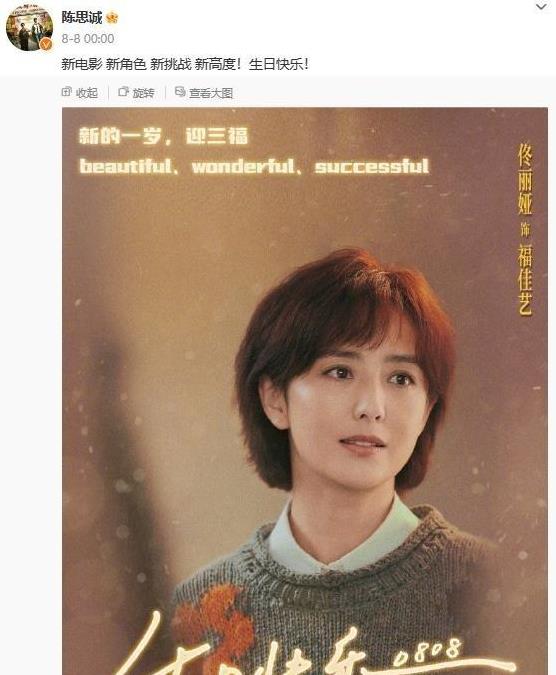556x675 pixels.
Task: Click the orange verified V badge
Action: point(46,44)
